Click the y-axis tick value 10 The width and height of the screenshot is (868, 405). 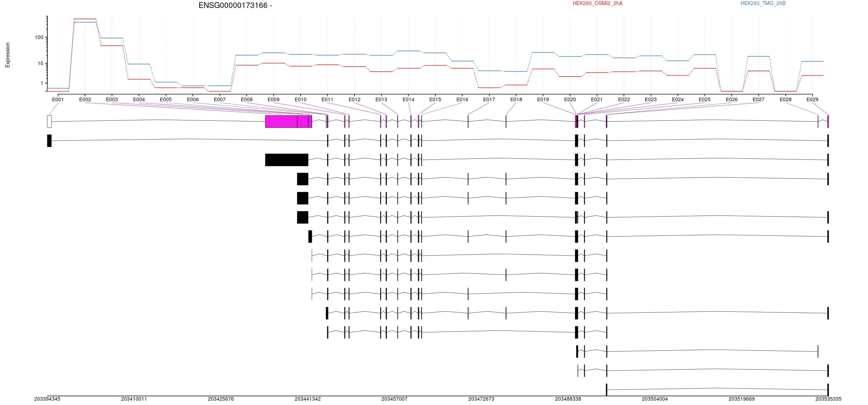[x=41, y=63]
